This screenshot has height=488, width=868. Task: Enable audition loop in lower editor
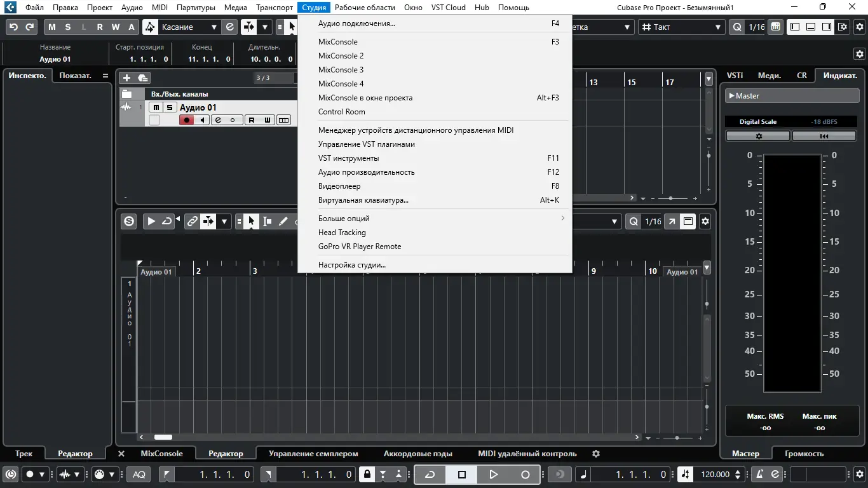pyautogui.click(x=166, y=221)
